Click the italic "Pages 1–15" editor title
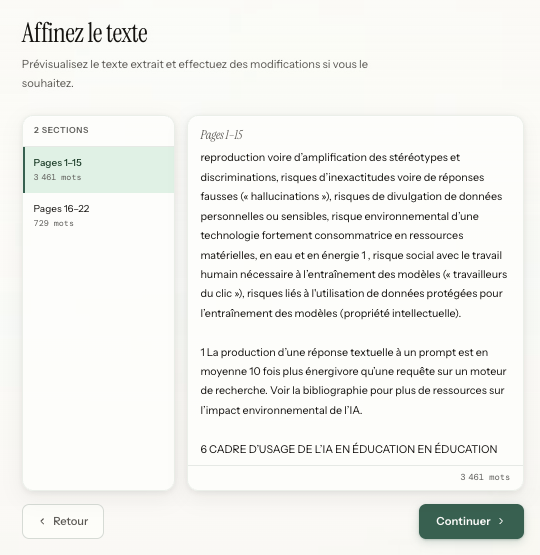 tap(222, 135)
